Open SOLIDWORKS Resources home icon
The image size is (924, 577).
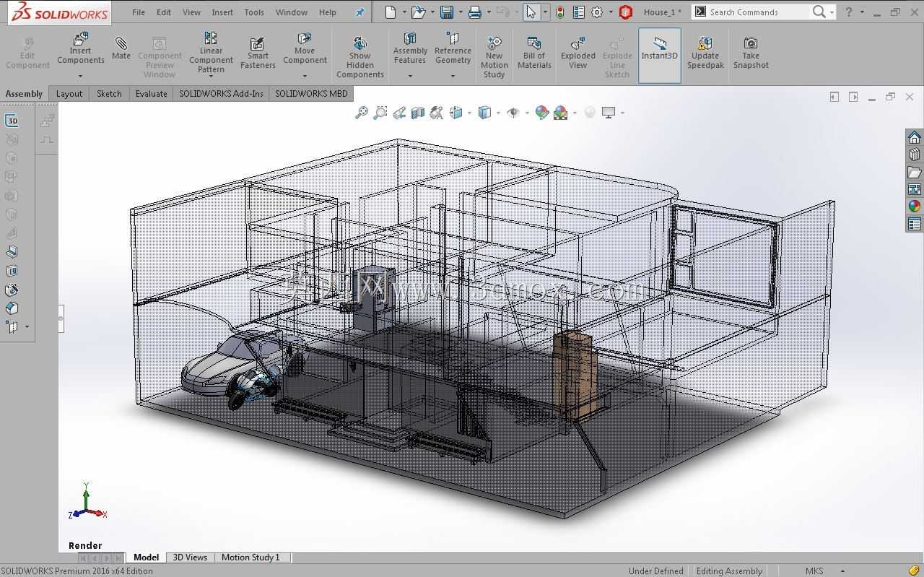point(915,137)
